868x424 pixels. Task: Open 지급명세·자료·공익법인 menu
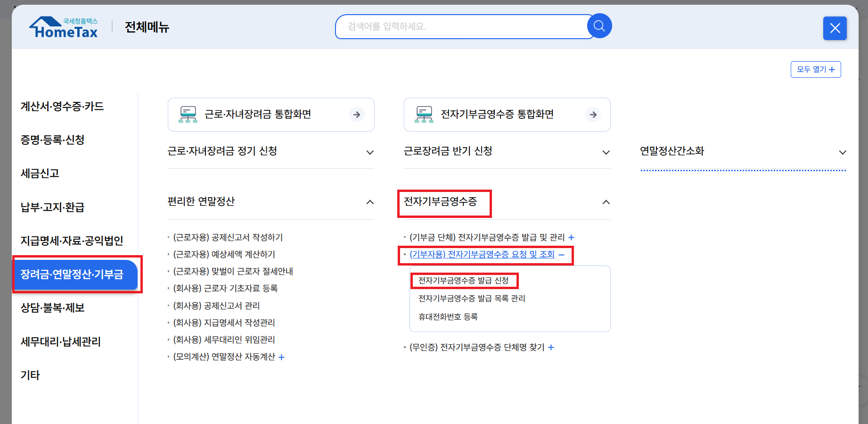[72, 241]
